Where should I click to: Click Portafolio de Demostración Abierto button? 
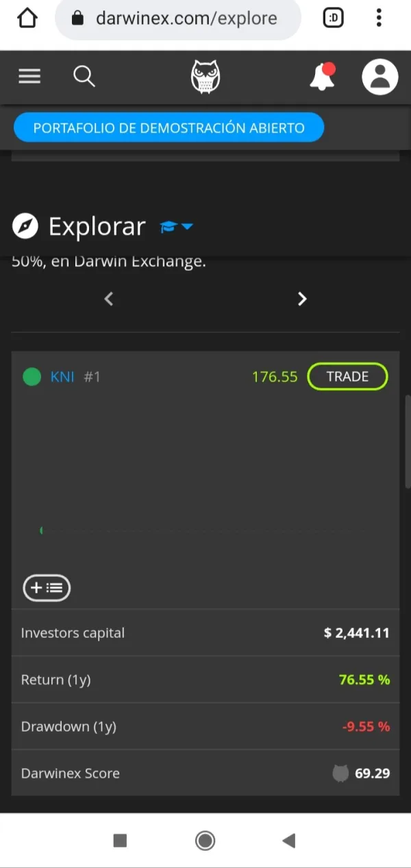tap(169, 128)
